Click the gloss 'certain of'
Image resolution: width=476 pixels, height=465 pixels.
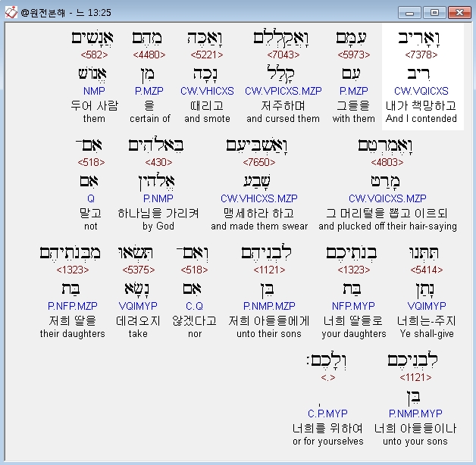pyautogui.click(x=149, y=118)
